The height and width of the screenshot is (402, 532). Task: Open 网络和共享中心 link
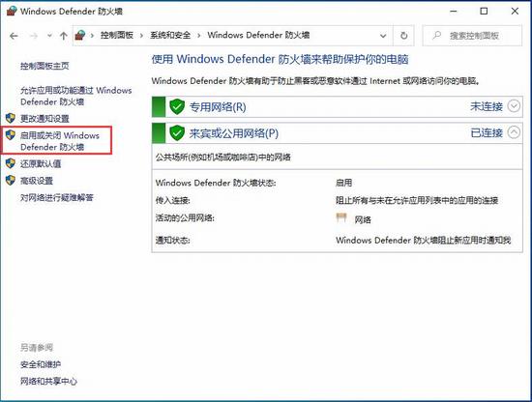[48, 382]
